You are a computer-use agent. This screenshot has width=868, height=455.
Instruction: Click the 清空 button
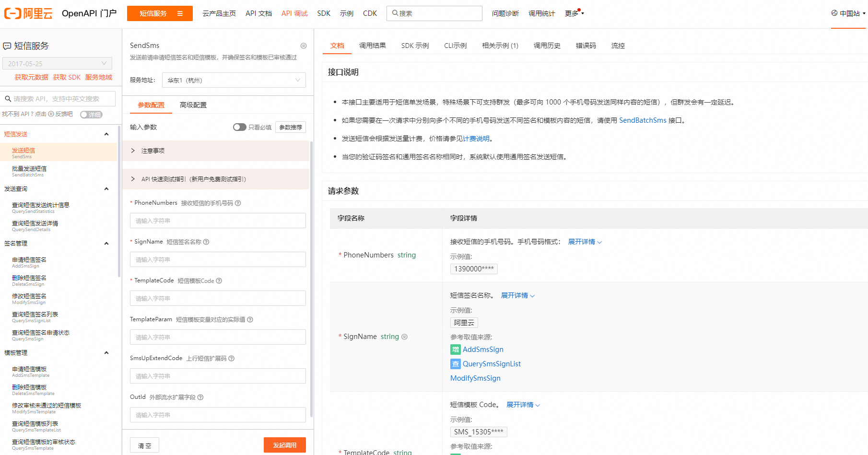click(144, 445)
